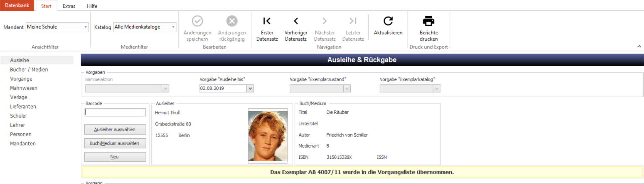Click the Änderungen rückgängig X icon
Screen dimensions: 644x184
coord(232,21)
